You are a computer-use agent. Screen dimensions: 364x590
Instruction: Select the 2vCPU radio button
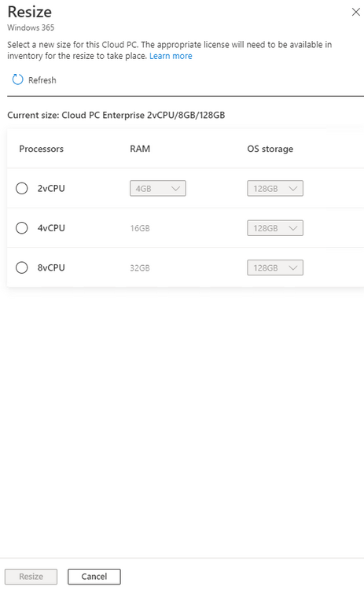coord(22,188)
